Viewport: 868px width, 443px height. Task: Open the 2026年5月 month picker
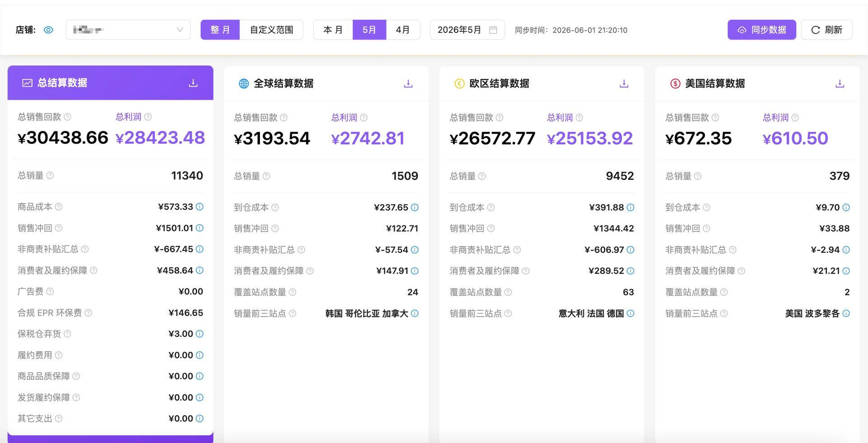coord(467,30)
